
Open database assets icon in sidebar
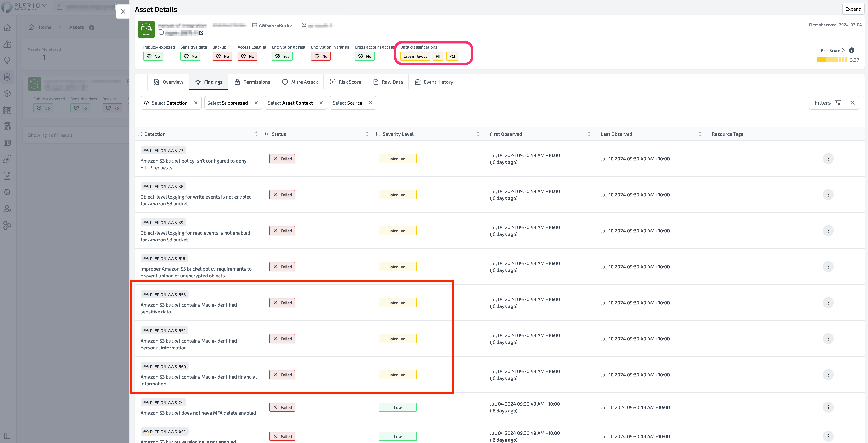pyautogui.click(x=7, y=77)
